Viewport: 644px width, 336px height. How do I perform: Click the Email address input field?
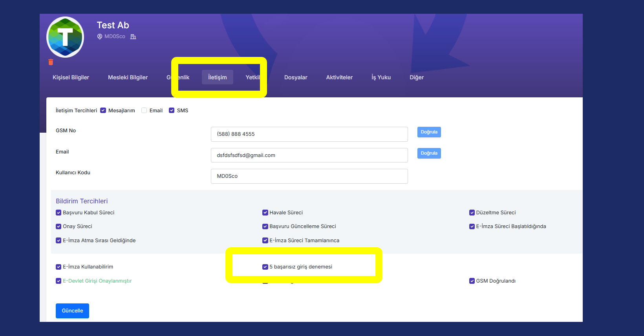309,155
